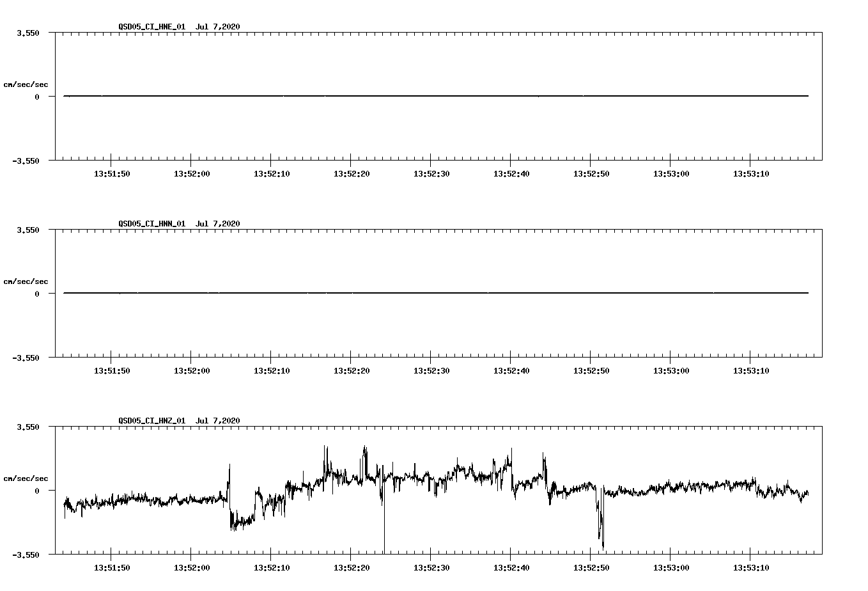Select the 3.550 upper limit on HNZ plot

pos(28,427)
